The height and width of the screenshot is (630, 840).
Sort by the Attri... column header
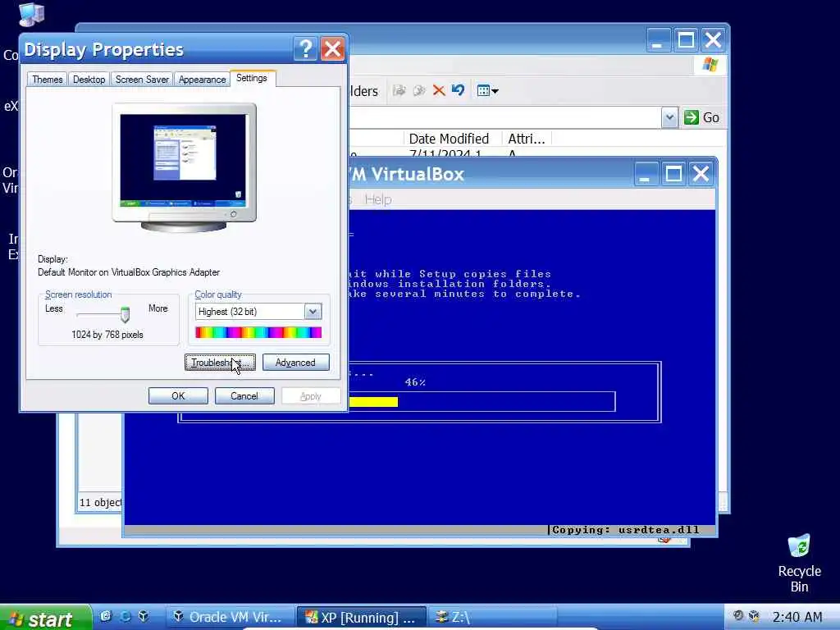527,139
